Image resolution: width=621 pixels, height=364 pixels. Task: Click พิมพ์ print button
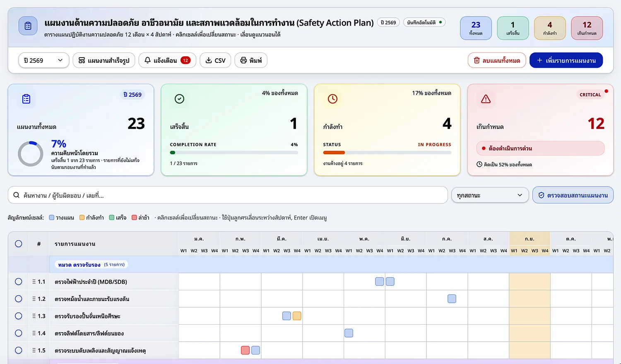(251, 60)
